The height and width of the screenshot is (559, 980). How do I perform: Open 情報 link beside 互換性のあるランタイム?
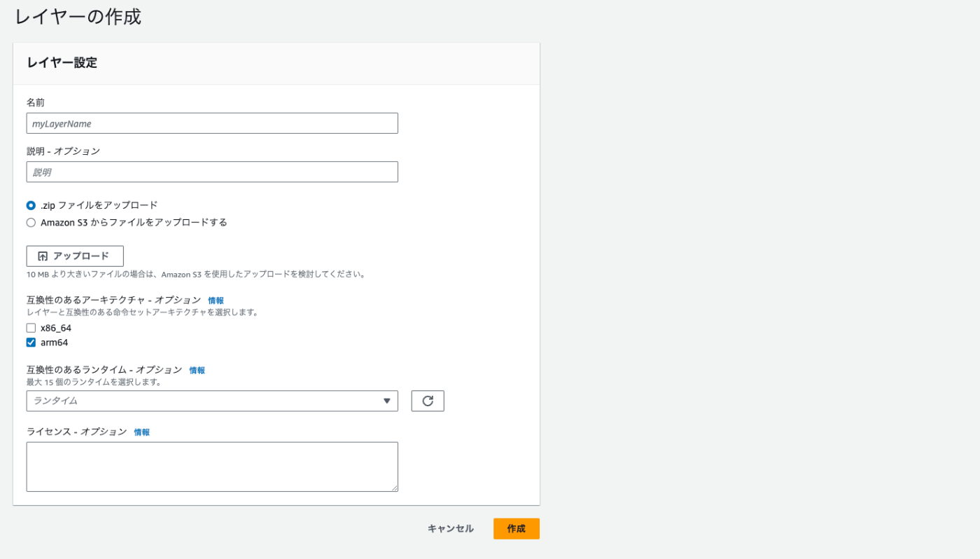coord(197,370)
